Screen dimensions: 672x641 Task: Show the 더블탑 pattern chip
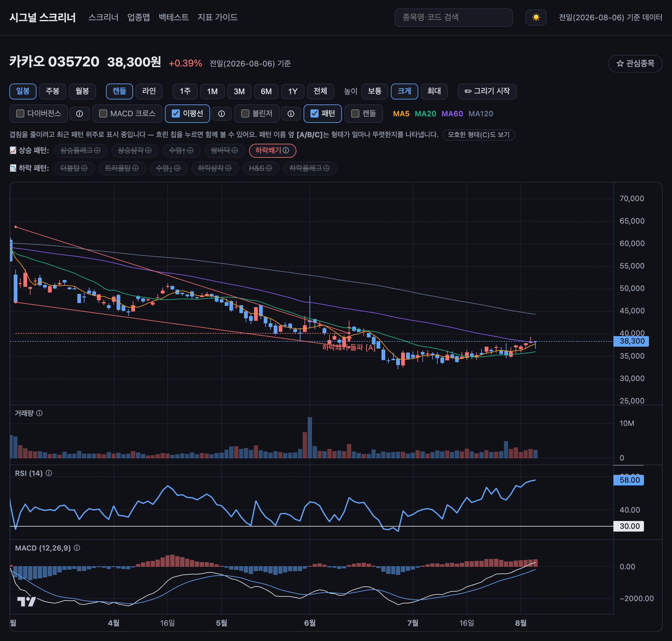point(74,168)
